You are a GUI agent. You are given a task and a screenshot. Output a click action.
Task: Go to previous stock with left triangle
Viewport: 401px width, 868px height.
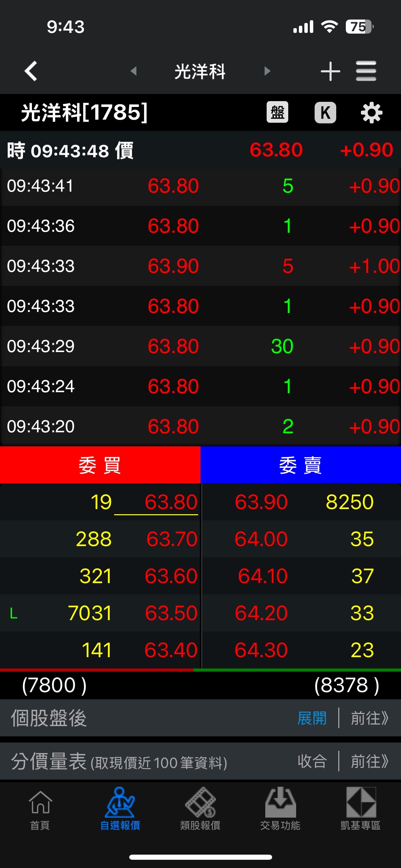tap(134, 71)
